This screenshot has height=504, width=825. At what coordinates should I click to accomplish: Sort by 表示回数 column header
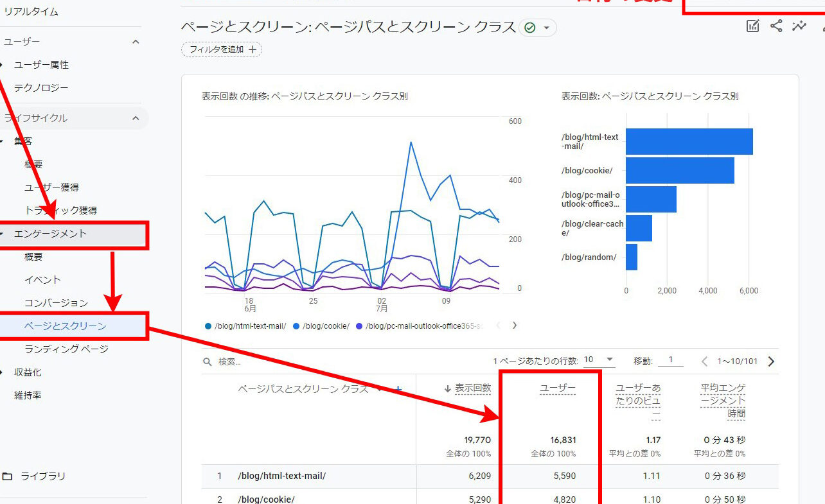[473, 388]
